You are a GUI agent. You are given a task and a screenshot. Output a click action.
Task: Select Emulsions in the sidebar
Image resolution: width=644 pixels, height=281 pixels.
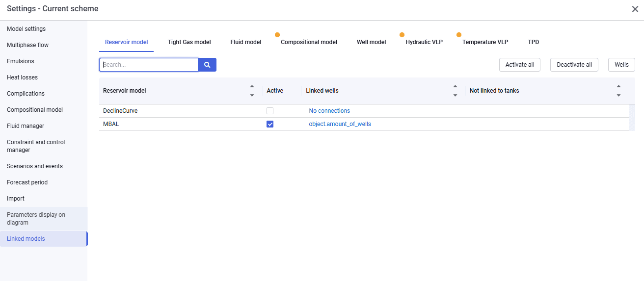pos(44,61)
